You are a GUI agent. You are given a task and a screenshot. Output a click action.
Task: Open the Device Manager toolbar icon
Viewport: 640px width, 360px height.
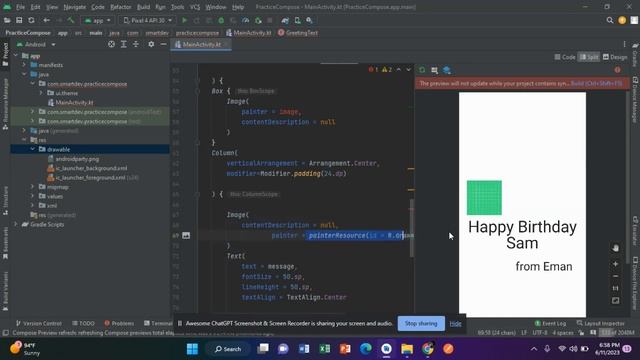297,20
